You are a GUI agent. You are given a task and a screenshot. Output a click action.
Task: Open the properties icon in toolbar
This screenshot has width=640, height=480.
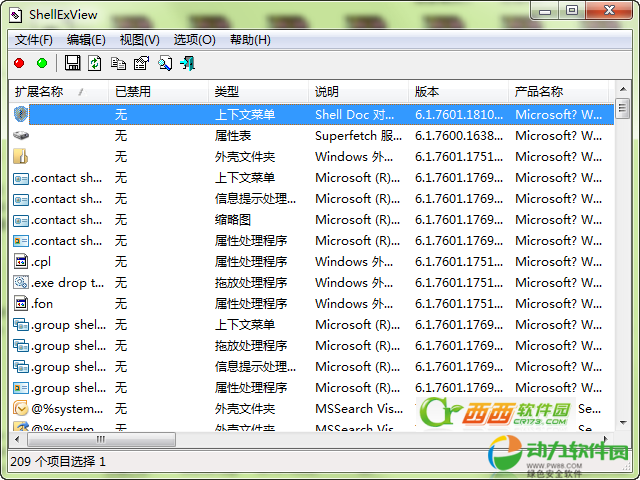(141, 64)
